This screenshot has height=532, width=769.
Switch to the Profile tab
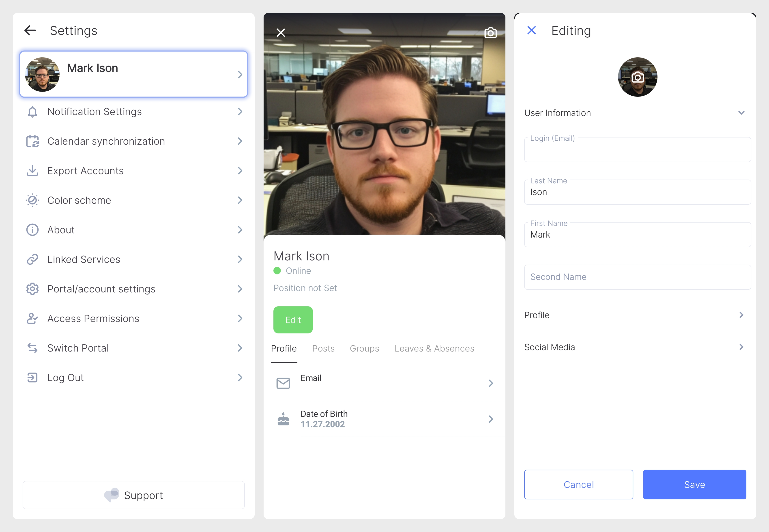point(284,349)
